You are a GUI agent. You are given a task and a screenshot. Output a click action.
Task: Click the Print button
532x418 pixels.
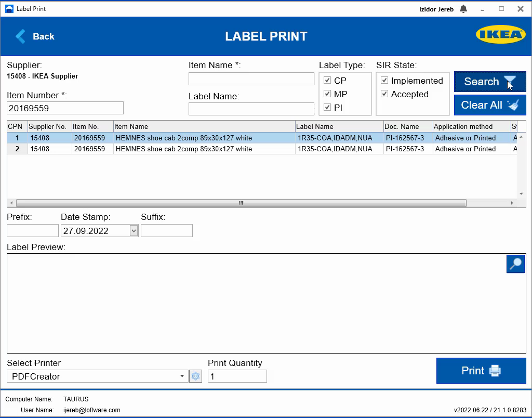pos(481,371)
